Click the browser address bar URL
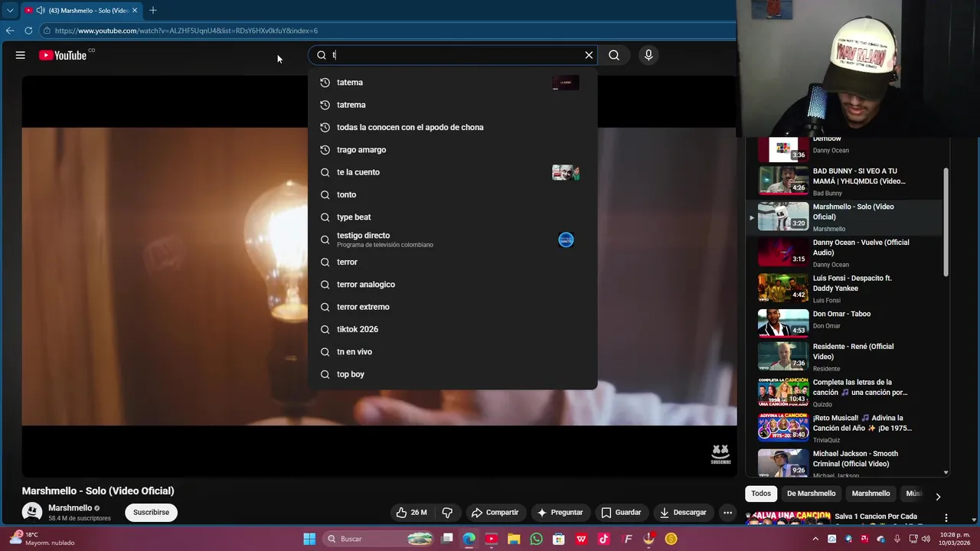 click(186, 31)
